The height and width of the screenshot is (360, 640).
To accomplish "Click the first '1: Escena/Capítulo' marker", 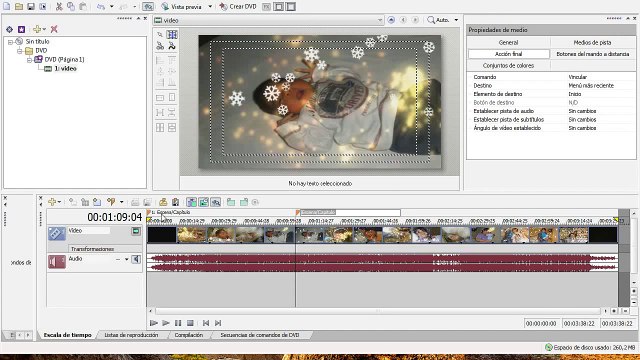I will pyautogui.click(x=170, y=212).
